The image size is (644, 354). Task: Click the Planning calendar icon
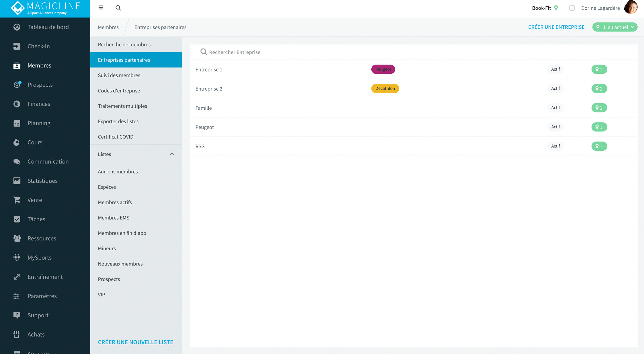click(17, 123)
